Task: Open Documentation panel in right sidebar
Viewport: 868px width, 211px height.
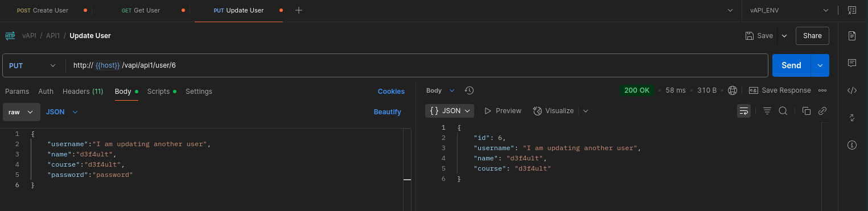Action: click(852, 36)
